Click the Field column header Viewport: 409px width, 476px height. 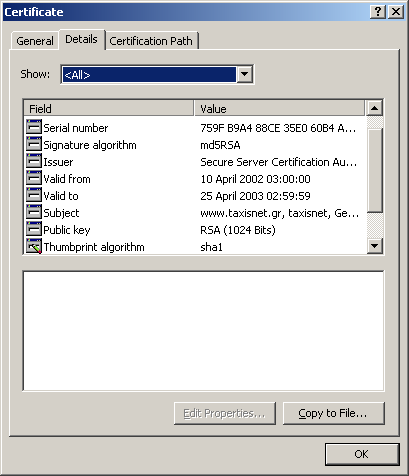pyautogui.click(x=109, y=108)
